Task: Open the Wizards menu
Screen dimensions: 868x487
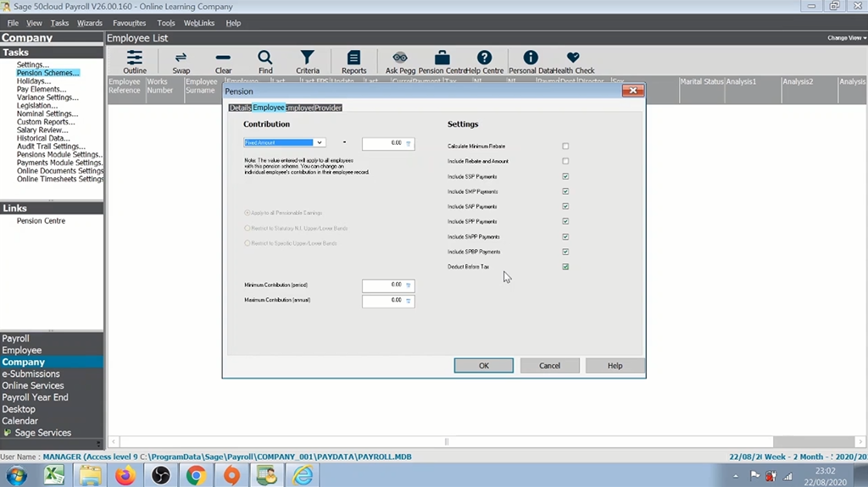Action: click(90, 23)
